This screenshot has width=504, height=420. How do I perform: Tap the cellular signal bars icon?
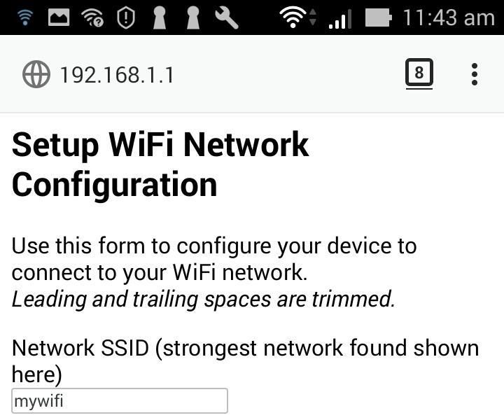pyautogui.click(x=339, y=19)
